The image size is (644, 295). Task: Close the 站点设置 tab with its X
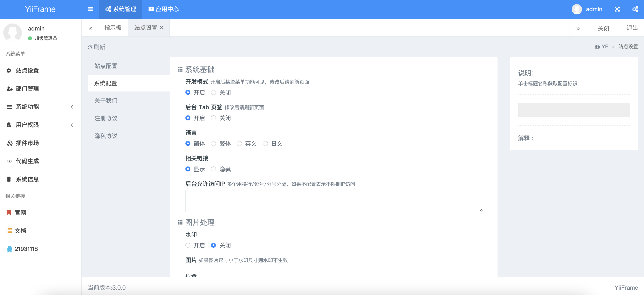click(162, 27)
